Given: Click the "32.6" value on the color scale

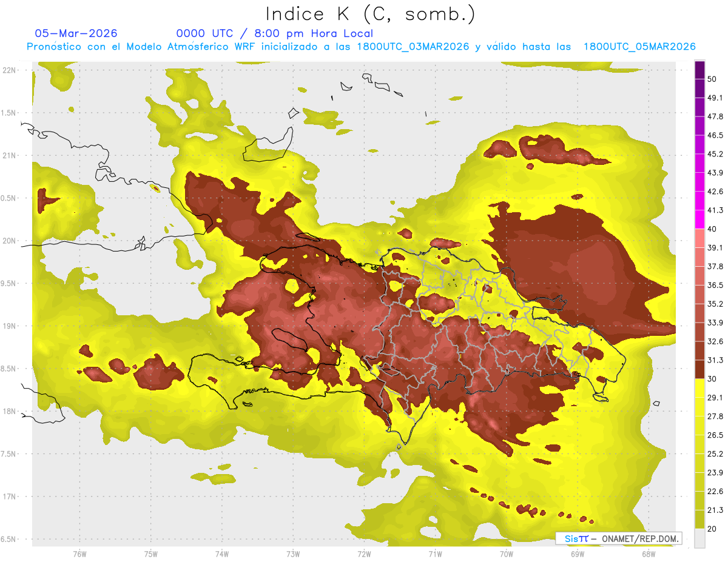Looking at the screenshot, I should pos(715,341).
